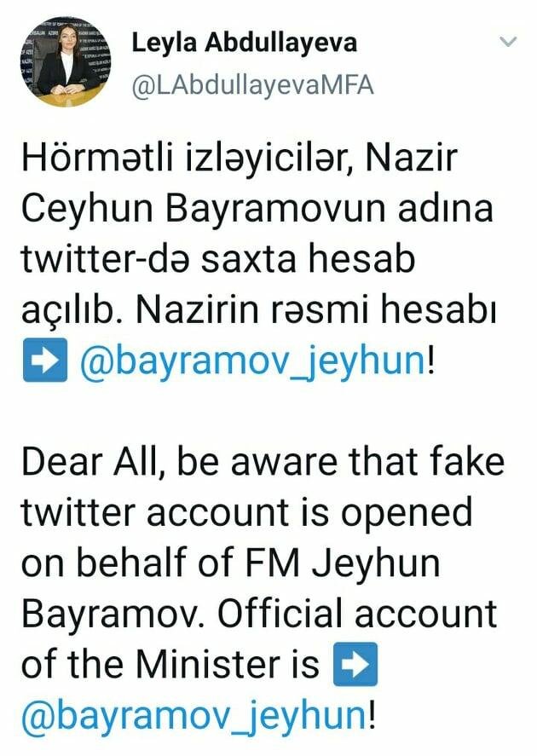Open first @bayramov_jeyhun mention after Azerbaijani text

point(252,361)
